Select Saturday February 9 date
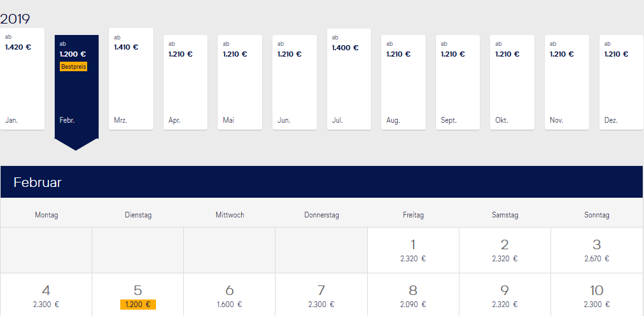This screenshot has height=316, width=644. (x=505, y=294)
